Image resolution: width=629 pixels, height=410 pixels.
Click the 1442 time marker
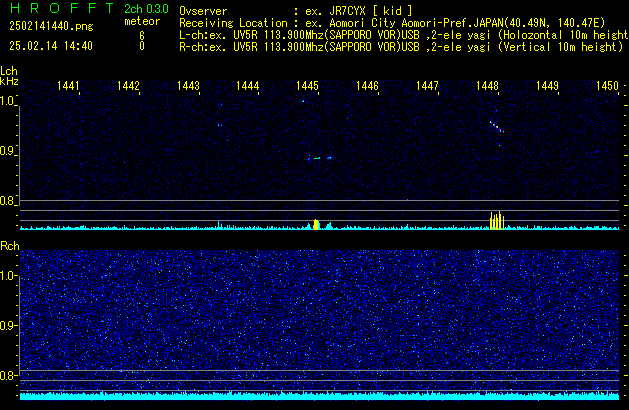(x=128, y=86)
